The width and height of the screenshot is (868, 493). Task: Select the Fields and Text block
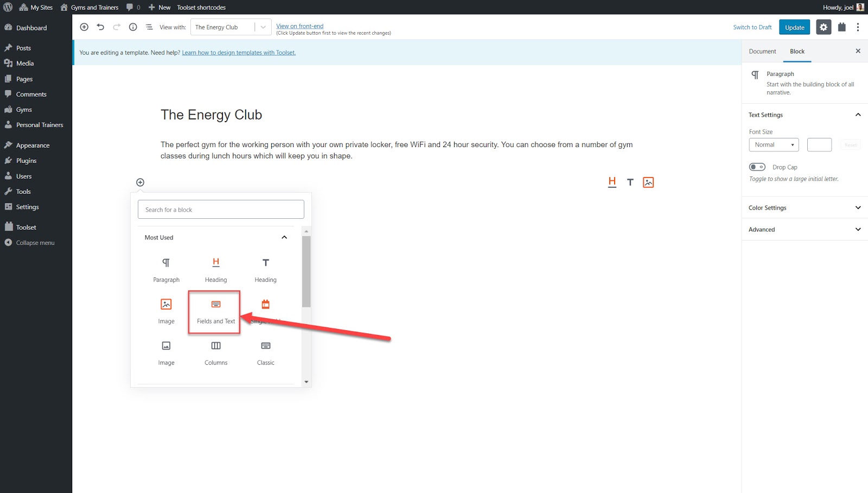pos(215,312)
